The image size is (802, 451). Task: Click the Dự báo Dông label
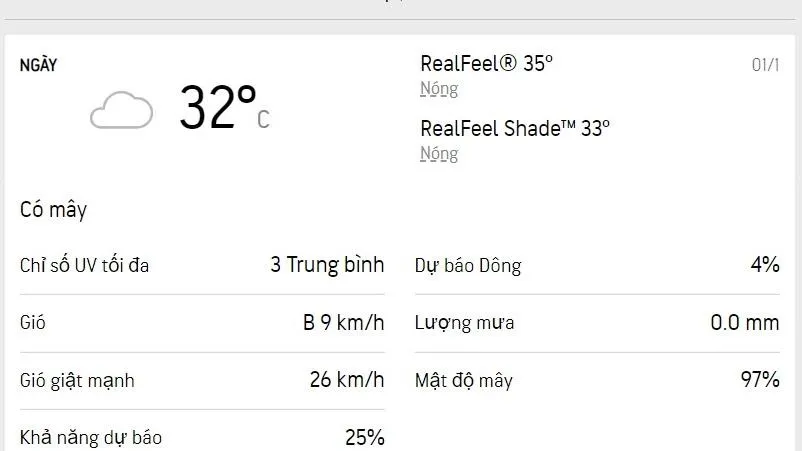(468, 266)
